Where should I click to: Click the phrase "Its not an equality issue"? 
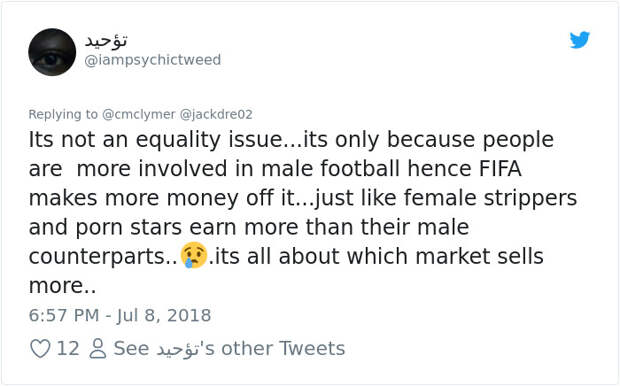(x=155, y=139)
